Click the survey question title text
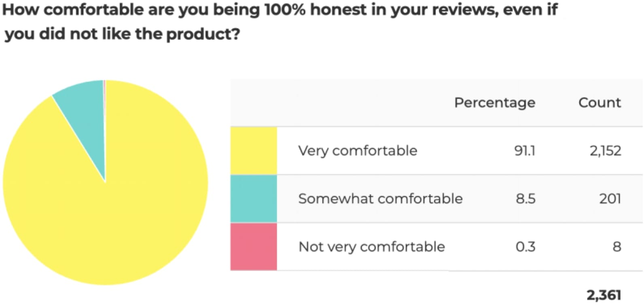Screen dimensions: 644x307 click(x=280, y=10)
